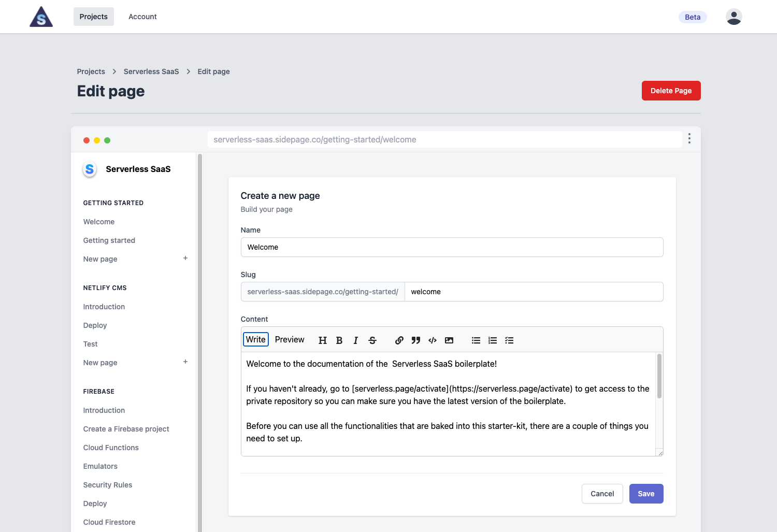
Task: Insert a blockquote using the quote icon
Action: [415, 340]
